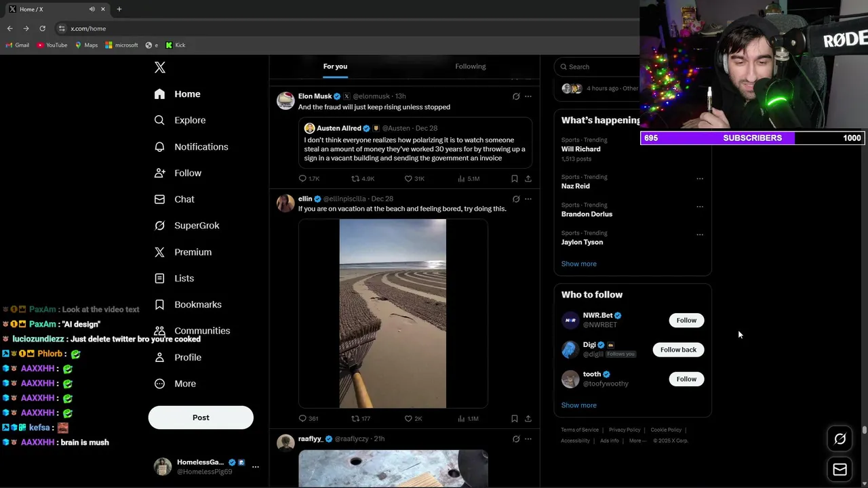Follow NWR.Bet account
Viewport: 868px width, 488px height.
tap(686, 320)
